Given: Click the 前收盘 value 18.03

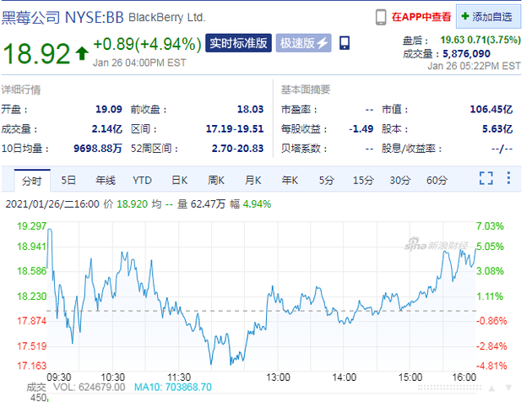Looking at the screenshot, I should (250, 109).
